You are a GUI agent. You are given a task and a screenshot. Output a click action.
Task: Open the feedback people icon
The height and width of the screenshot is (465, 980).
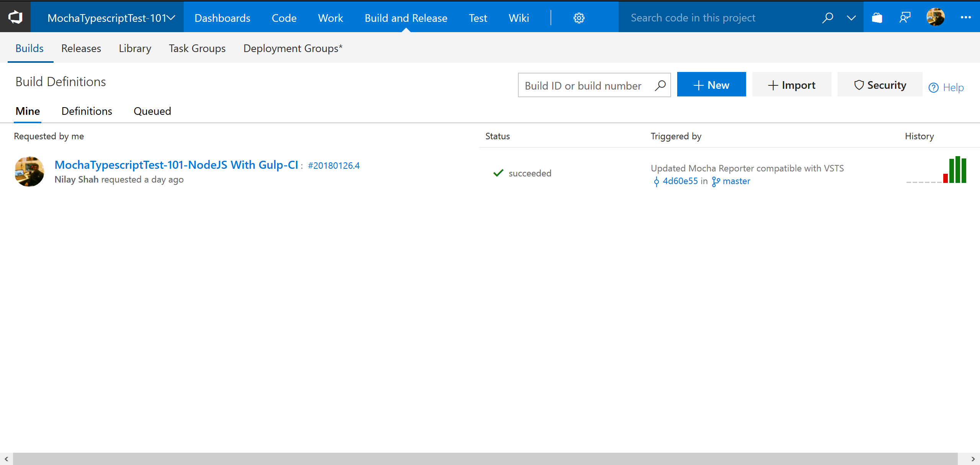pyautogui.click(x=905, y=18)
